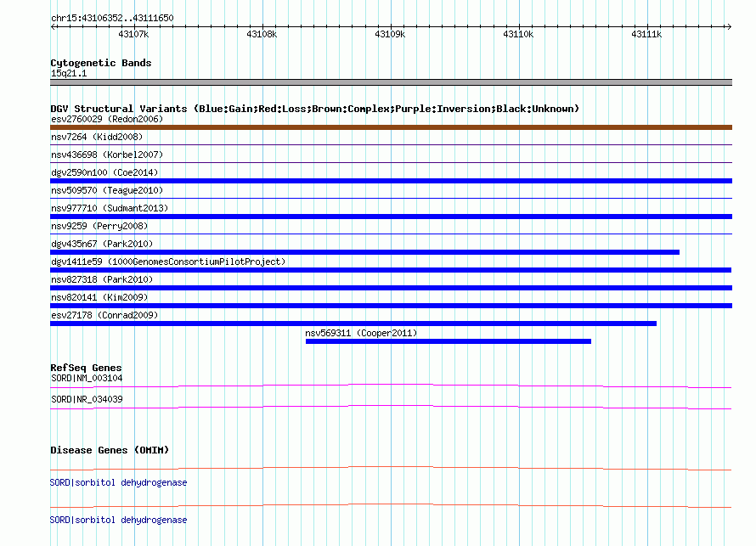Open the DGV Structural Variants track heading
756x546 pixels.
point(314,109)
